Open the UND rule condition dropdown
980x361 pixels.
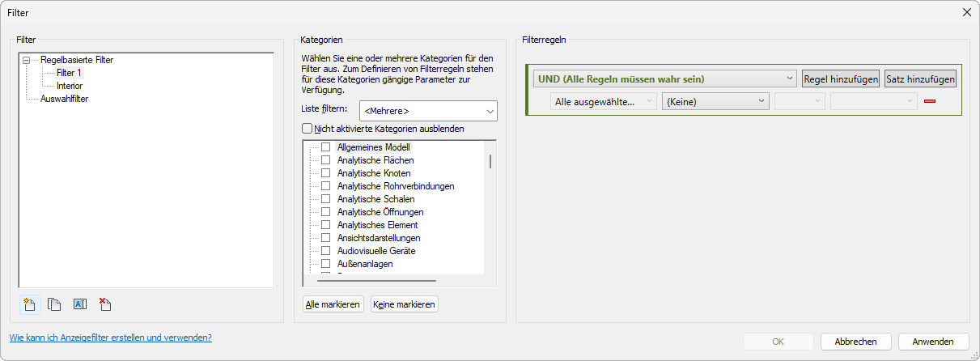click(x=665, y=79)
